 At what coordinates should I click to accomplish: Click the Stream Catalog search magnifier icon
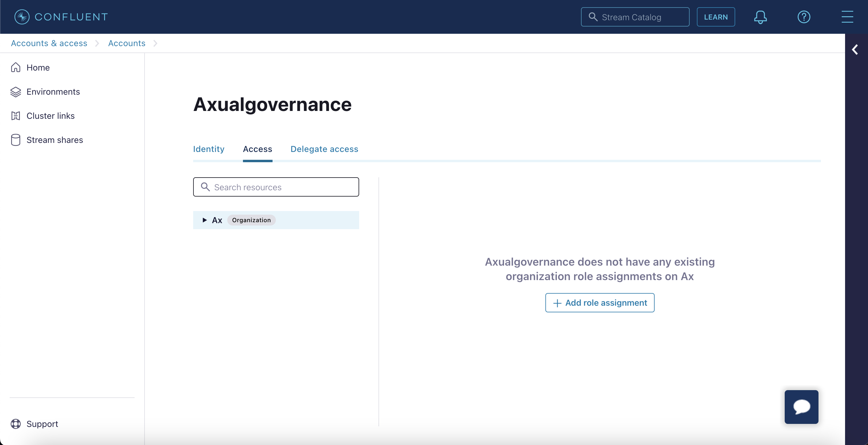click(593, 17)
